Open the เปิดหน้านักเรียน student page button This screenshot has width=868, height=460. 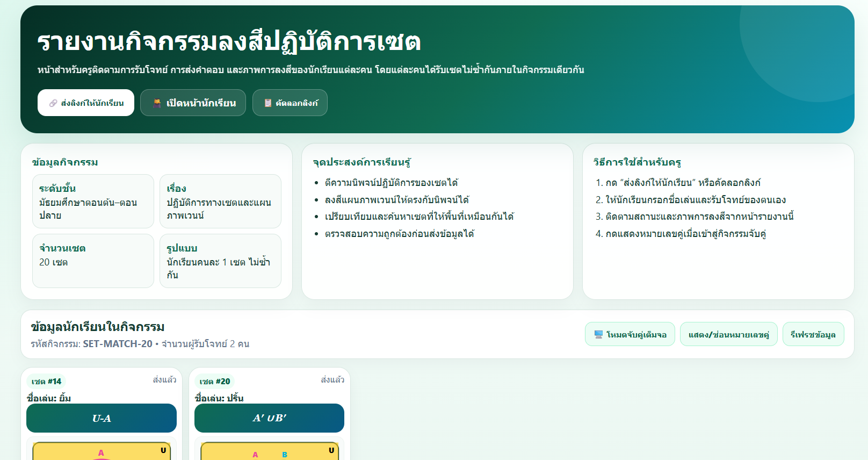point(193,103)
